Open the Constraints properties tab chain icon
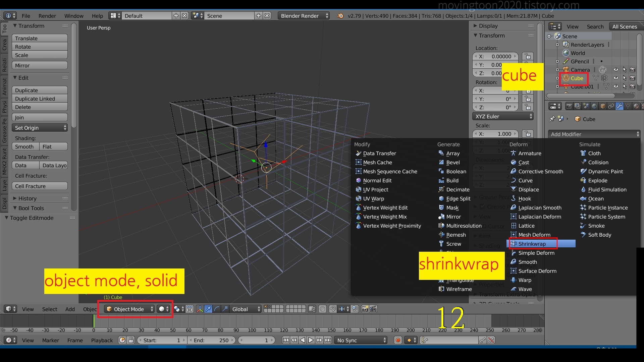The width and height of the screenshot is (644, 362). point(611,106)
